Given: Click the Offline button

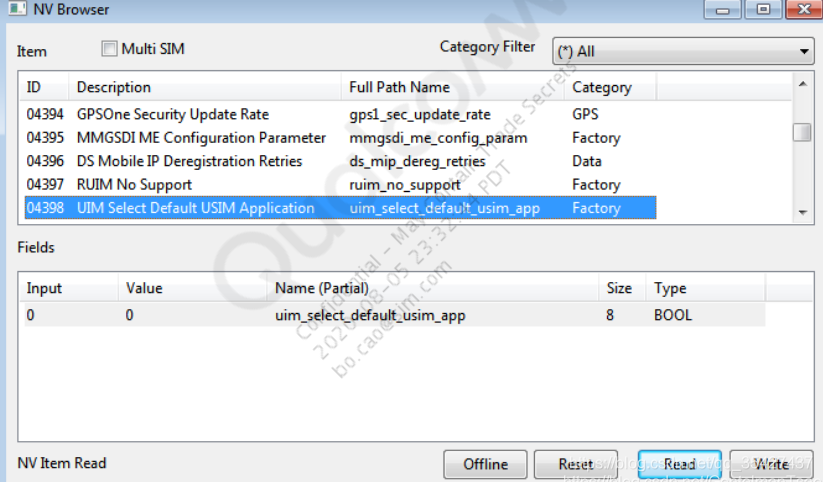Looking at the screenshot, I should coord(485,464).
